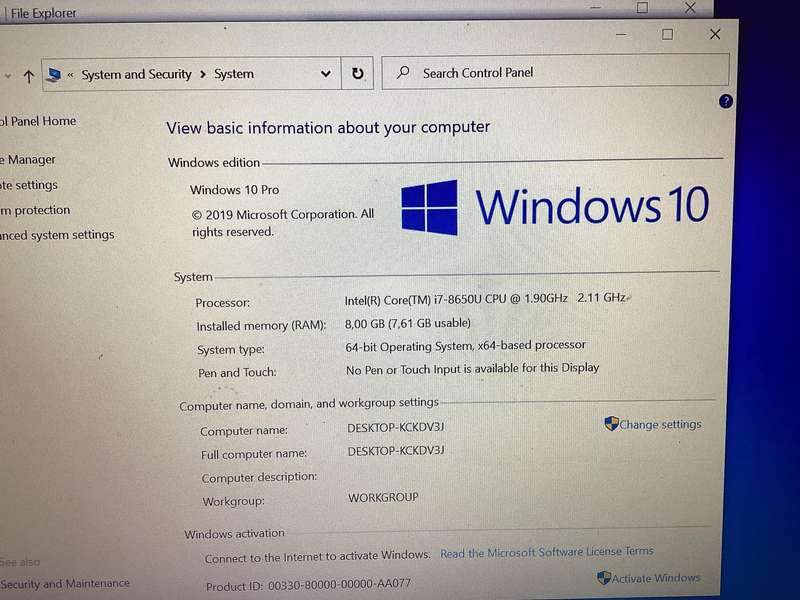Click the Refresh button in address bar
The image size is (800, 600).
coord(358,73)
